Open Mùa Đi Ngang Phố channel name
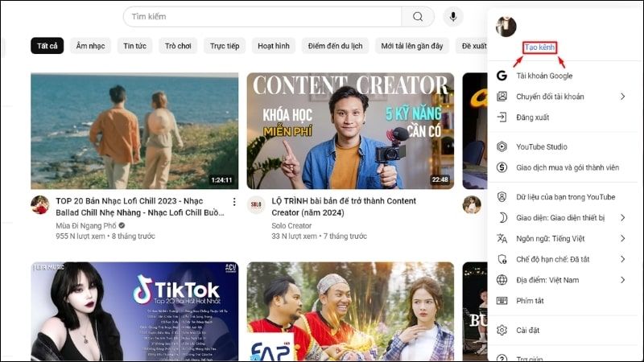The width and height of the screenshot is (644, 362). (x=86, y=226)
